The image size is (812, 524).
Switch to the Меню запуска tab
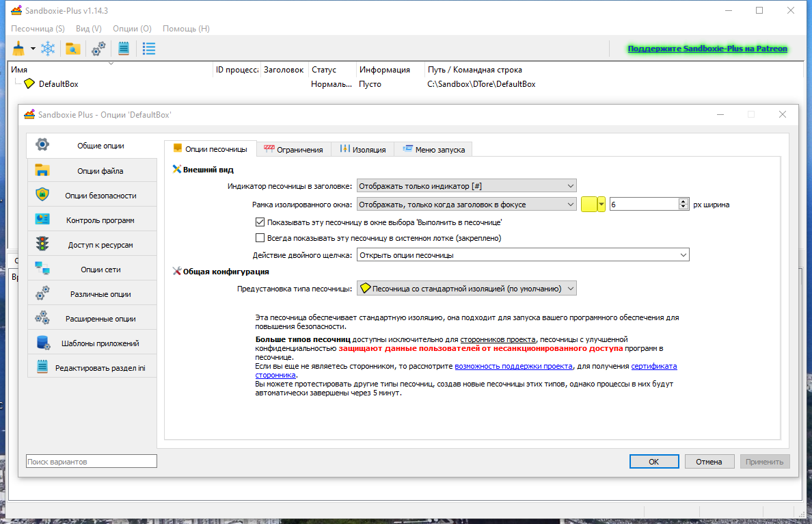point(433,149)
